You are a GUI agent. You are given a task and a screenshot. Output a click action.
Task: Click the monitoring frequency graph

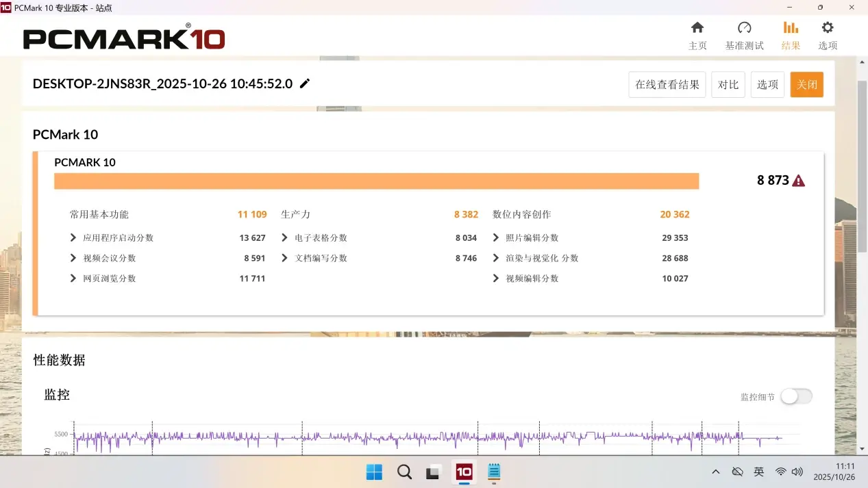point(437,437)
